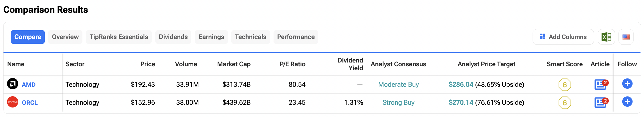The width and height of the screenshot is (644, 117).
Task: Open the AMD ticker link
Action: pos(29,85)
